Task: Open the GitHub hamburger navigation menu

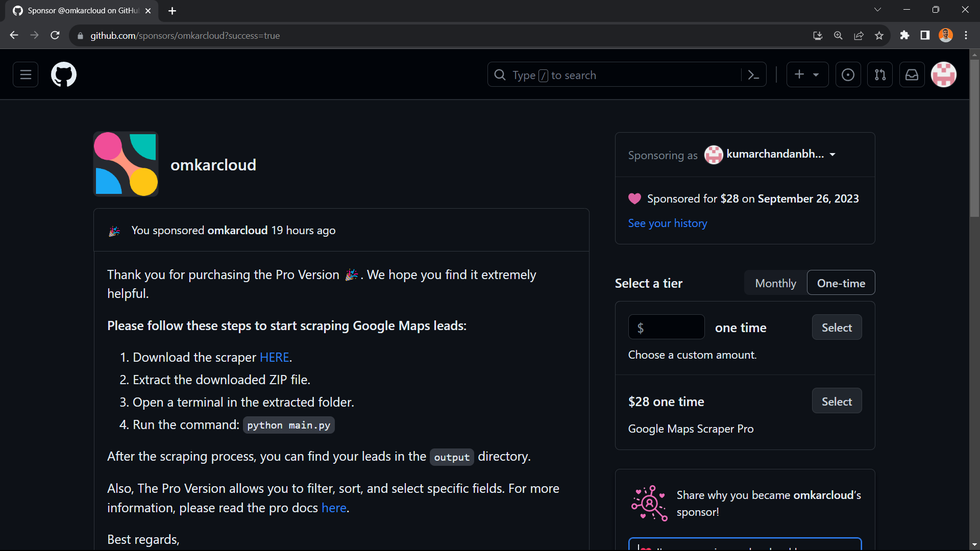Action: (x=26, y=75)
